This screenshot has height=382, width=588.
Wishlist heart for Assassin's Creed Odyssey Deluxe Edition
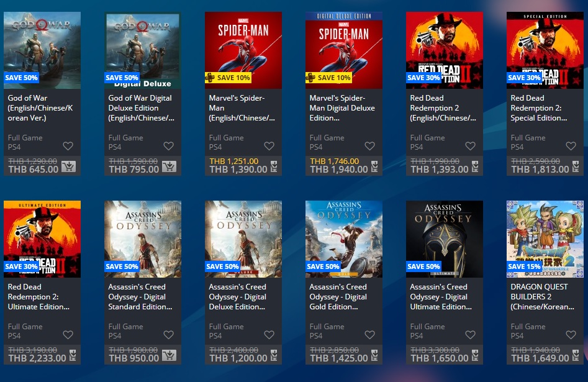[x=269, y=335]
